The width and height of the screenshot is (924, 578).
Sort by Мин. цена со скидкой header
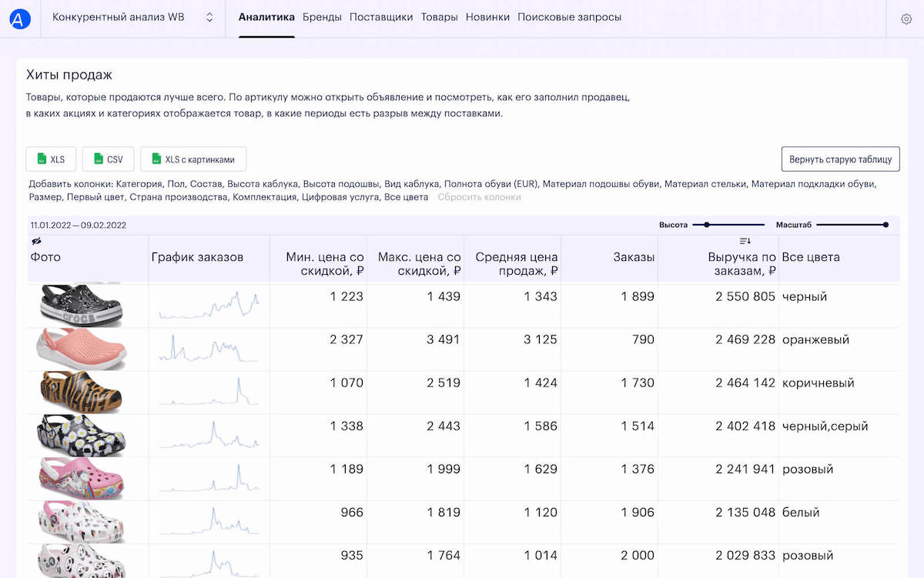(324, 264)
